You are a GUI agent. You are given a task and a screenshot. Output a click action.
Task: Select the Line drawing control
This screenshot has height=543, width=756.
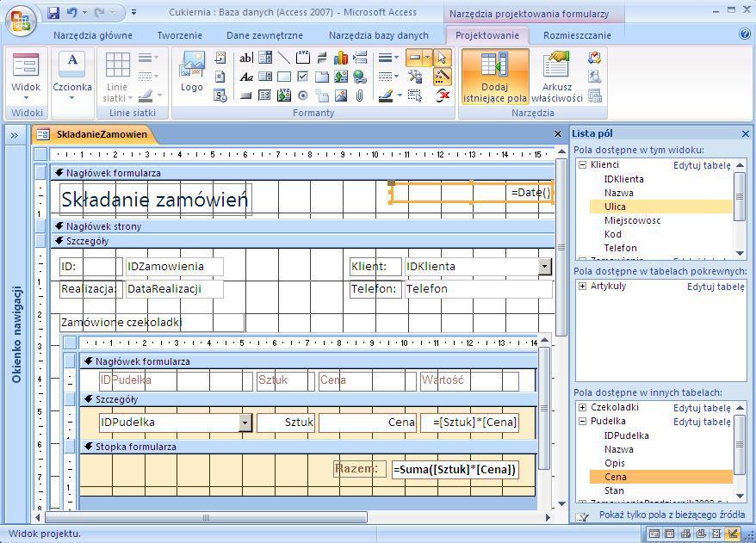[x=284, y=59]
